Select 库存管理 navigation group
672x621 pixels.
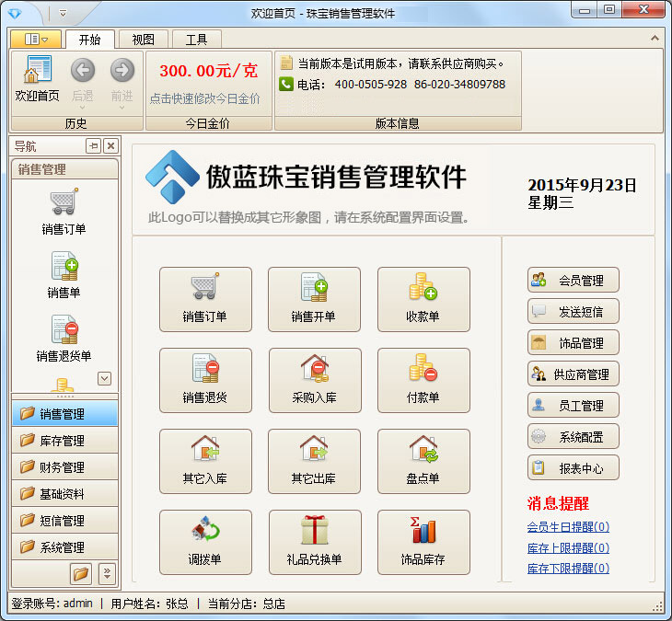point(64,441)
